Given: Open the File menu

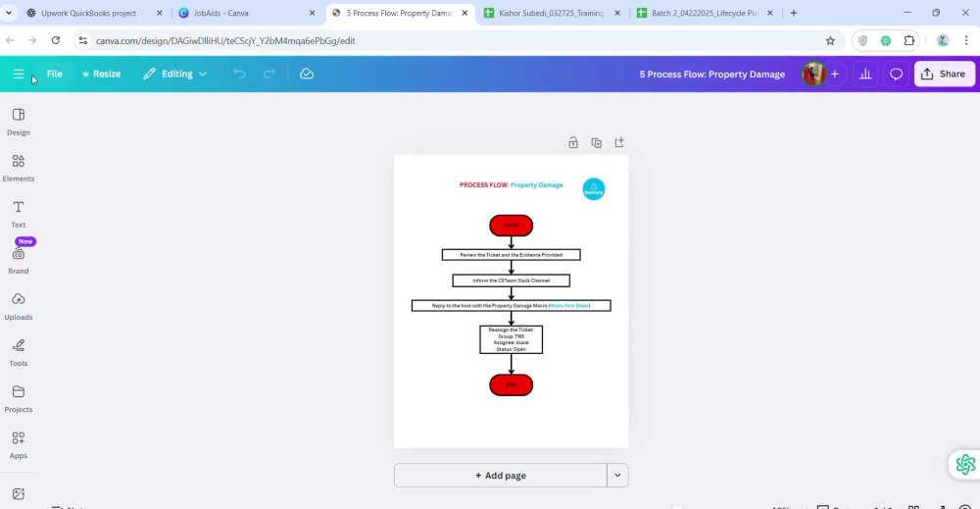Looking at the screenshot, I should 54,74.
